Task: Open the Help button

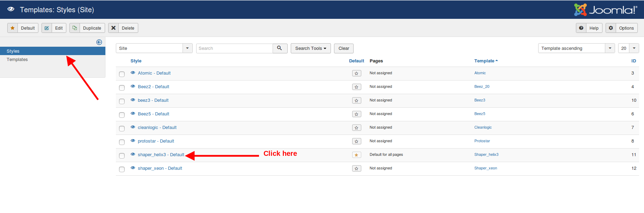Action: [589, 28]
